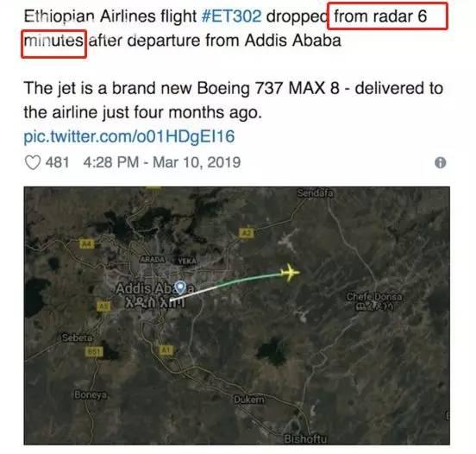The image size is (476, 454).
Task: Click the Bishoftu town label
Action: click(305, 439)
